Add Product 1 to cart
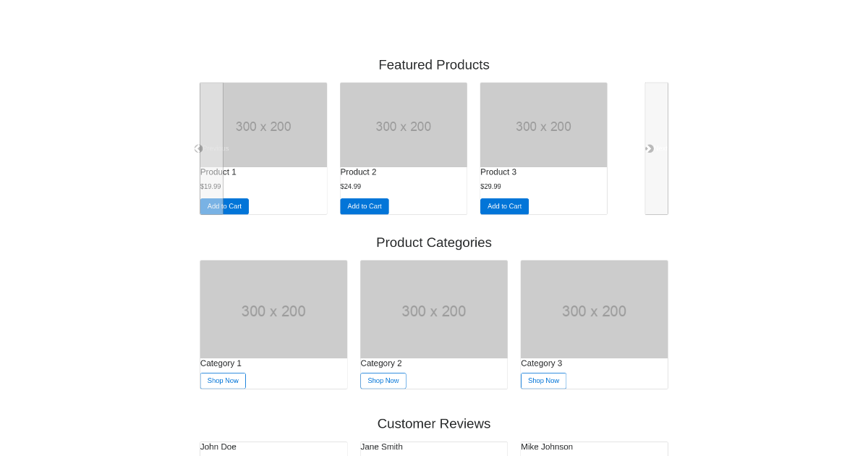 tap(224, 206)
